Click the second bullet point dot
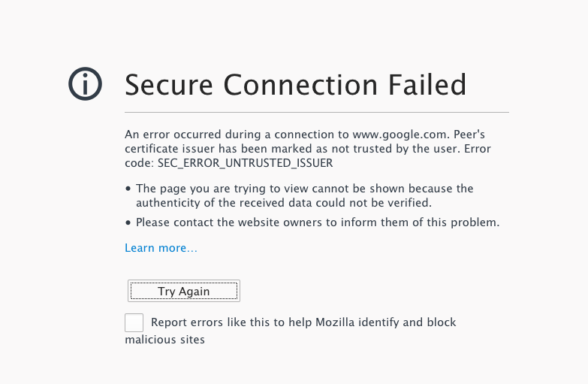Screen dimensions: 588x384 pyautogui.click(x=128, y=222)
